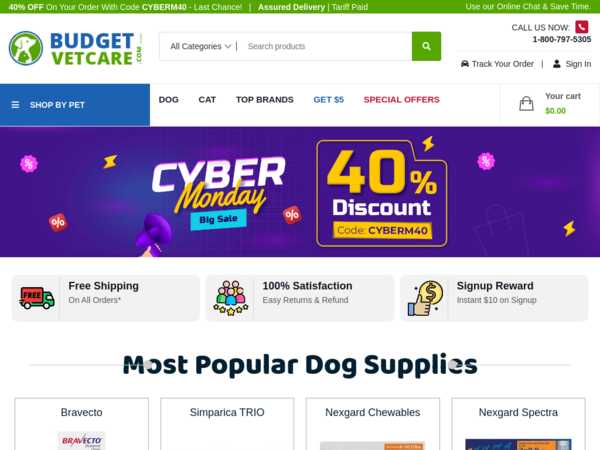Click the green search magnifier button
This screenshot has height=450, width=600.
pyautogui.click(x=426, y=46)
